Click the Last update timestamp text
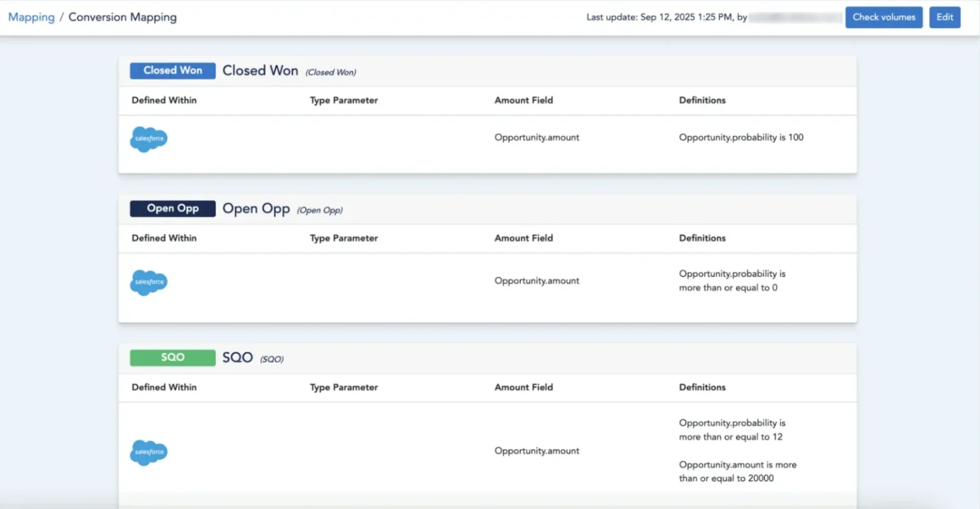The image size is (980, 509). pyautogui.click(x=667, y=17)
